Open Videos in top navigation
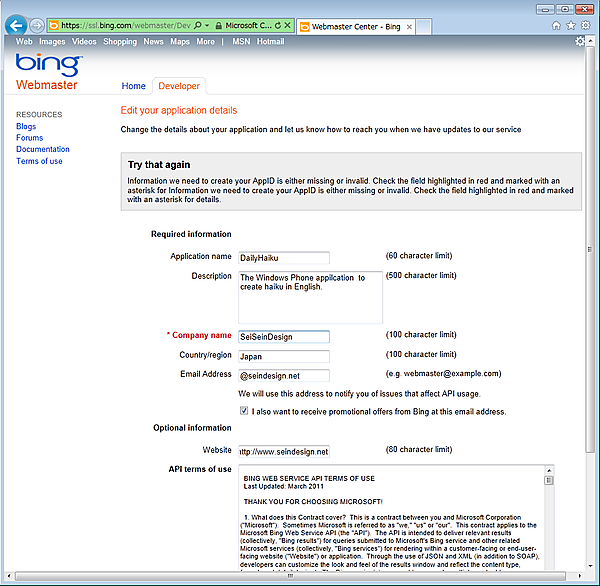The image size is (600, 586). click(84, 41)
